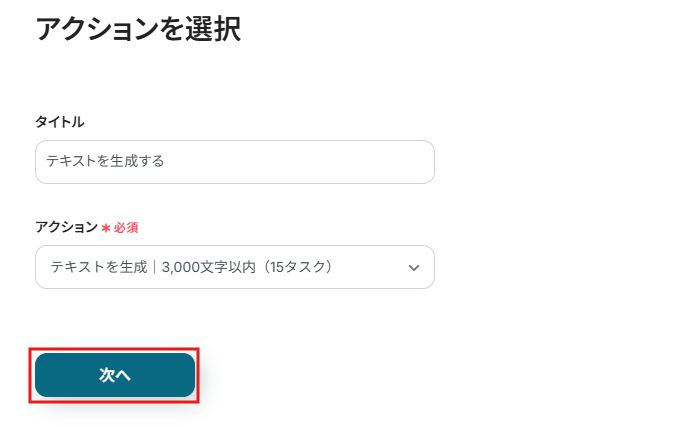Viewport: 682px width, 427px height.
Task: Toggle the action selector's down chevron
Action: click(x=414, y=268)
